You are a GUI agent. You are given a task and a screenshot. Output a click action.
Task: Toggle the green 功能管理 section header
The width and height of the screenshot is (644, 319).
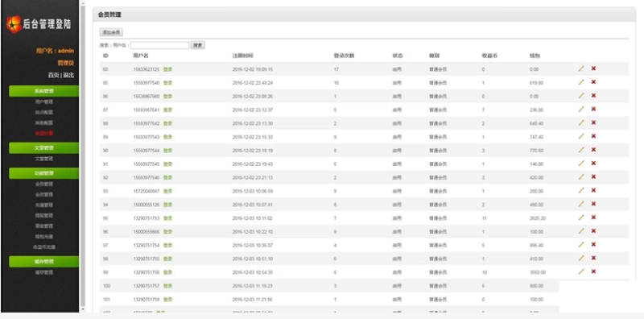tap(43, 173)
